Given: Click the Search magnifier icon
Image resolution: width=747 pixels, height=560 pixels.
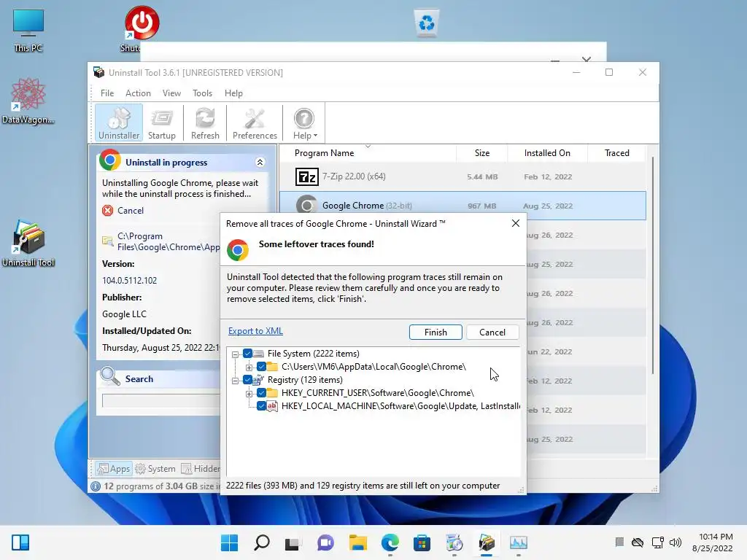Looking at the screenshot, I should (110, 376).
